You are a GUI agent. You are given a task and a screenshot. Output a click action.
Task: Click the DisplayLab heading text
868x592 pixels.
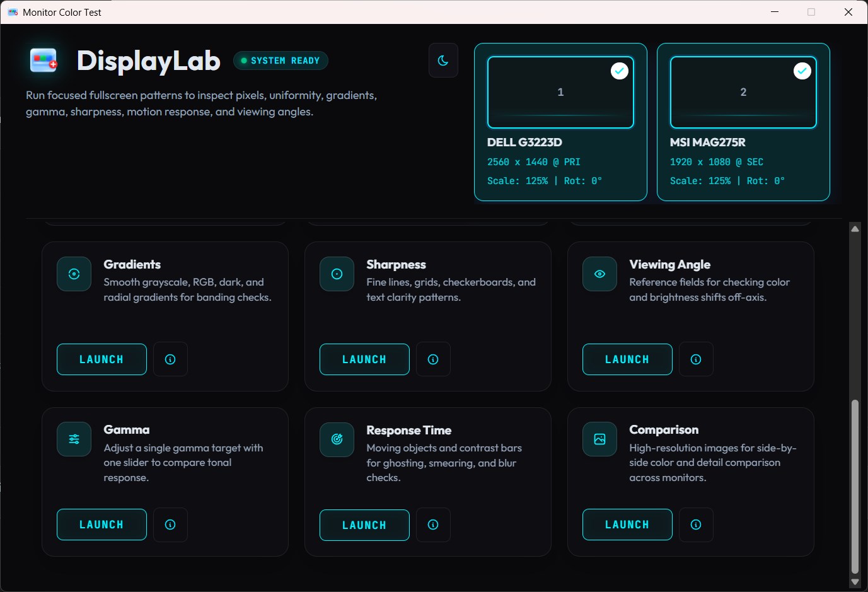pyautogui.click(x=148, y=61)
